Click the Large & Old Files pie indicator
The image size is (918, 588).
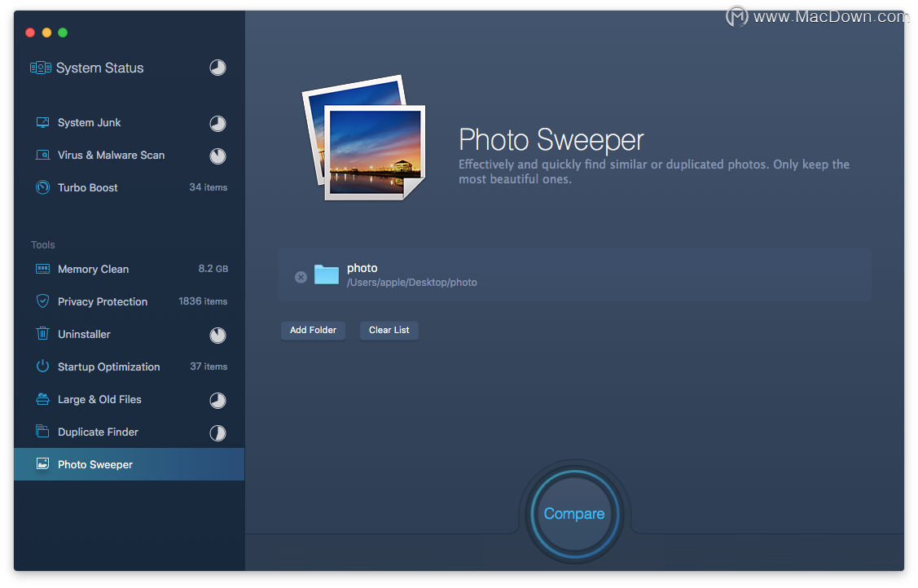coord(217,400)
